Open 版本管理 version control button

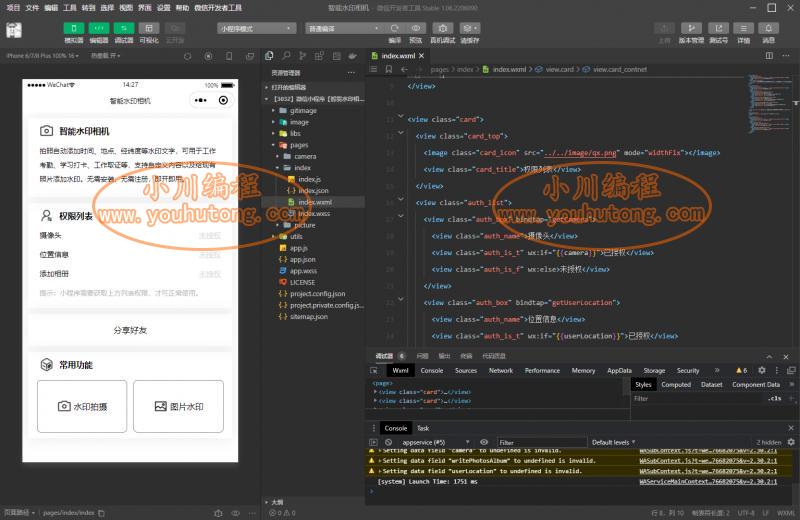[x=691, y=28]
